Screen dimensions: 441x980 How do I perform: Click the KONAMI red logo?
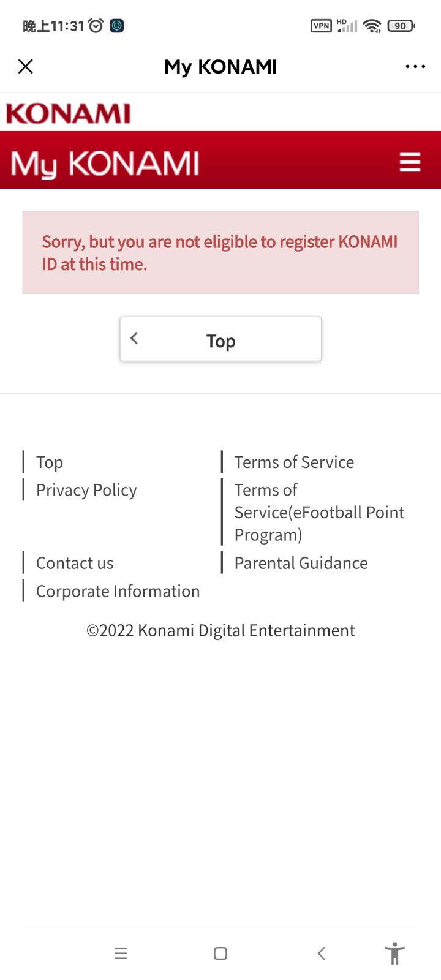click(x=68, y=113)
